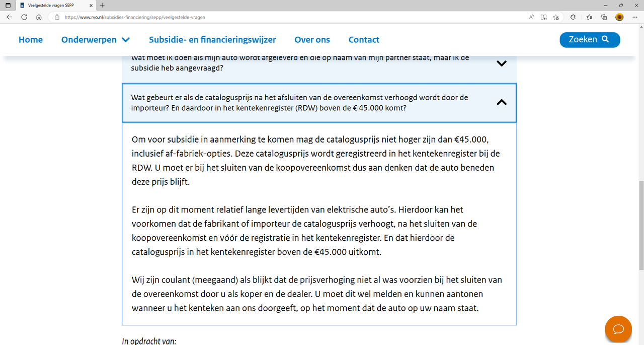Click the rvo.nl URL address bar

[x=292, y=17]
